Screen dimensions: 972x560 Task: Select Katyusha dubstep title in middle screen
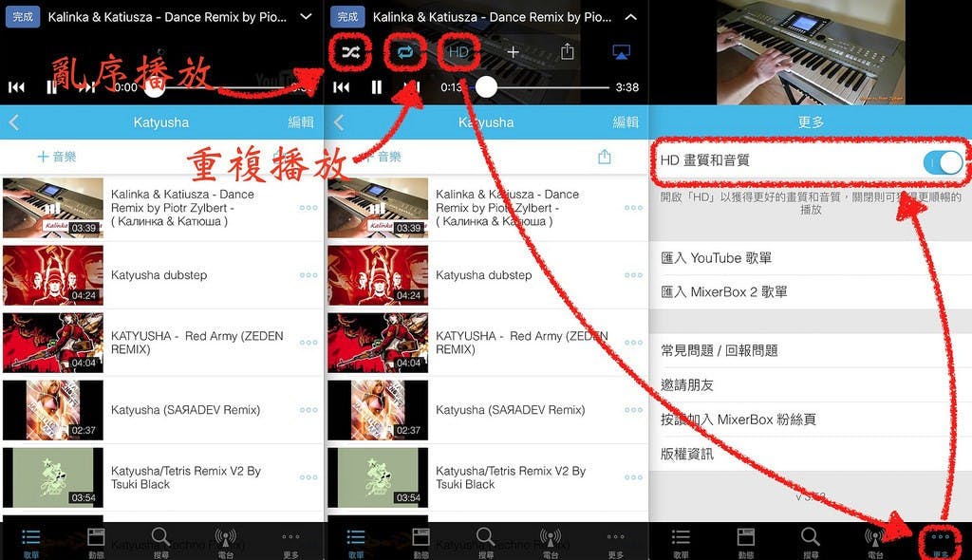point(483,274)
